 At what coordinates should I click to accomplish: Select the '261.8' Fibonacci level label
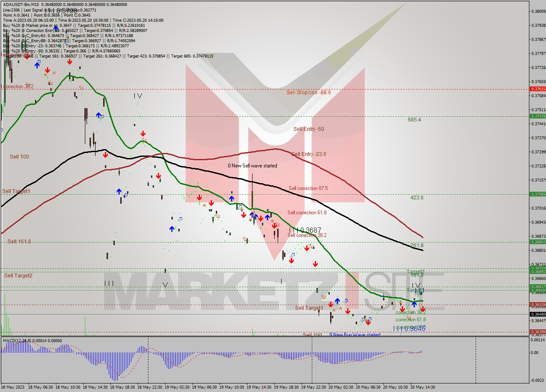pyautogui.click(x=417, y=245)
